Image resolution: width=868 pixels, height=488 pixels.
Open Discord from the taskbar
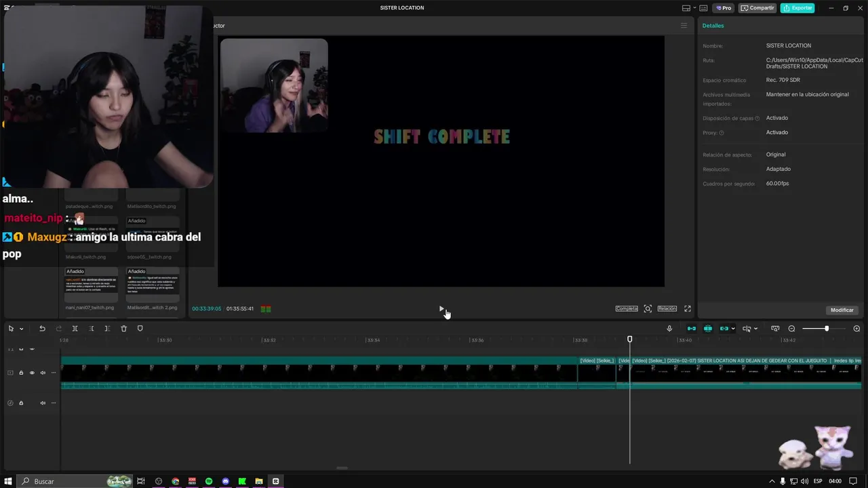[x=226, y=481]
